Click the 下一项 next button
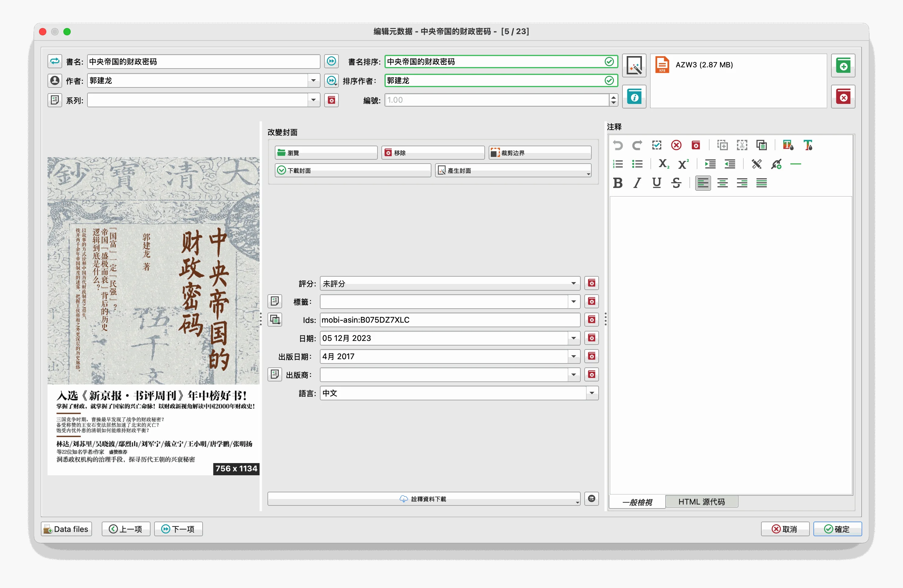This screenshot has width=903, height=588. pos(178,529)
